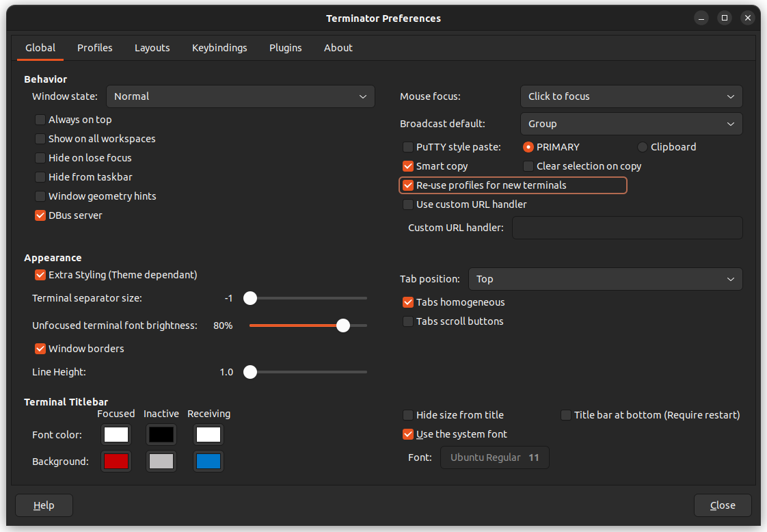Open the Broadcast default dropdown
Viewport: 767px width, 532px height.
pyautogui.click(x=632, y=124)
